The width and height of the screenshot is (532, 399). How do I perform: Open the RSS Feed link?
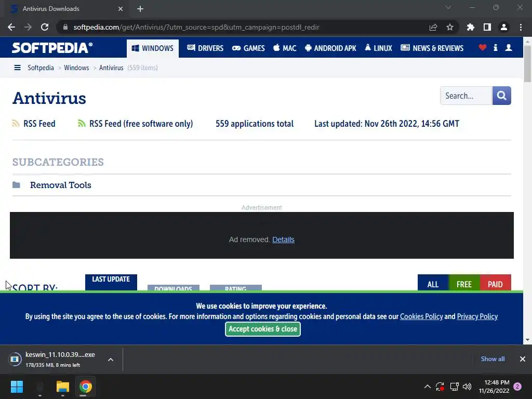click(x=39, y=124)
